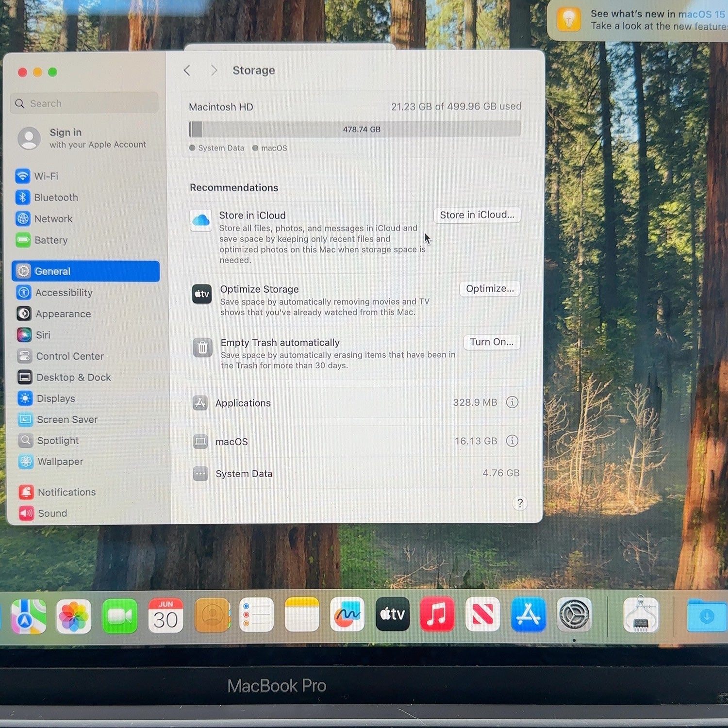Image resolution: width=728 pixels, height=728 pixels.
Task: Go forward with the right chevron
Action: (214, 70)
